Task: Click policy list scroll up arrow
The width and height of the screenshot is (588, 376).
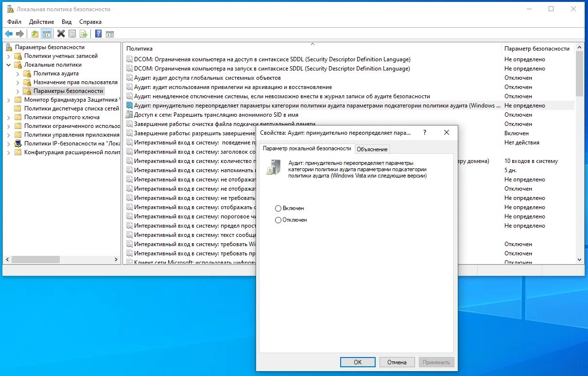Action: (x=579, y=47)
